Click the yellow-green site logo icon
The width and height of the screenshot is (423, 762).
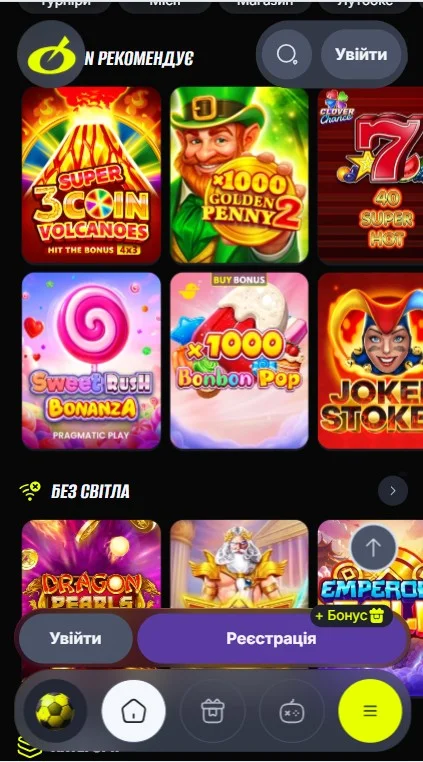coord(51,54)
